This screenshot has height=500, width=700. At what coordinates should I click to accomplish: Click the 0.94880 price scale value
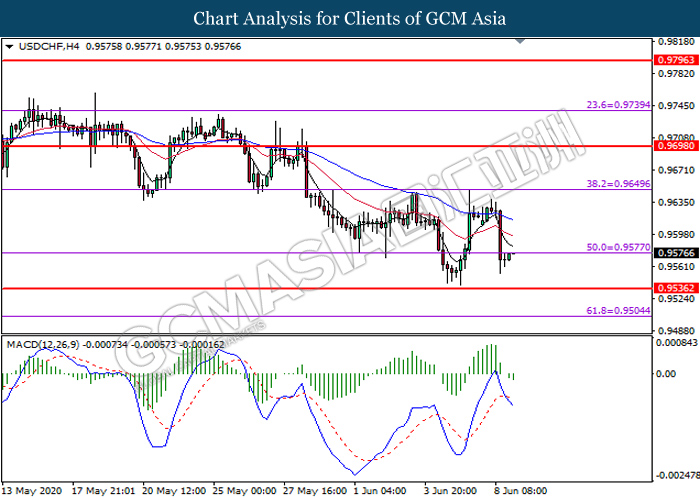tap(677, 331)
